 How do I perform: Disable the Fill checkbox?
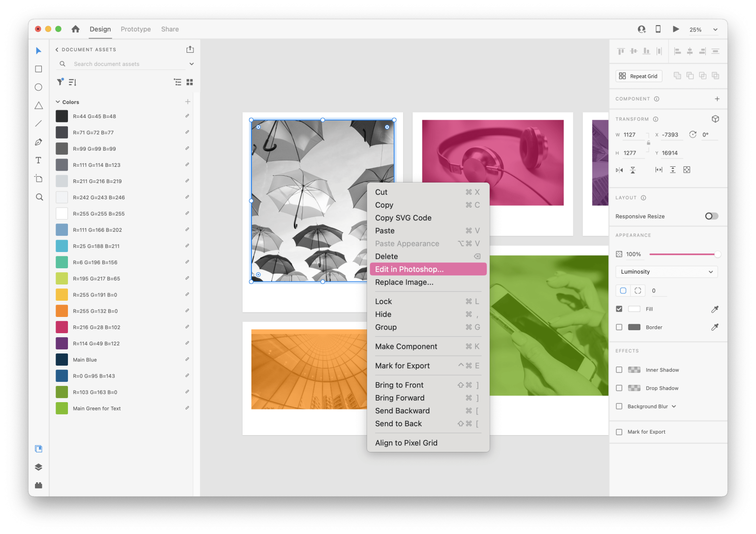pyautogui.click(x=619, y=309)
